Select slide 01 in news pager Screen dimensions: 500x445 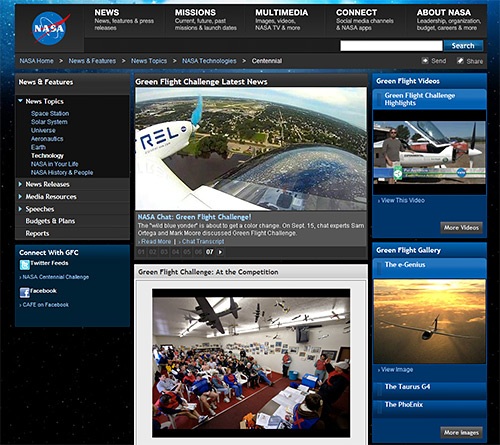[x=141, y=252]
